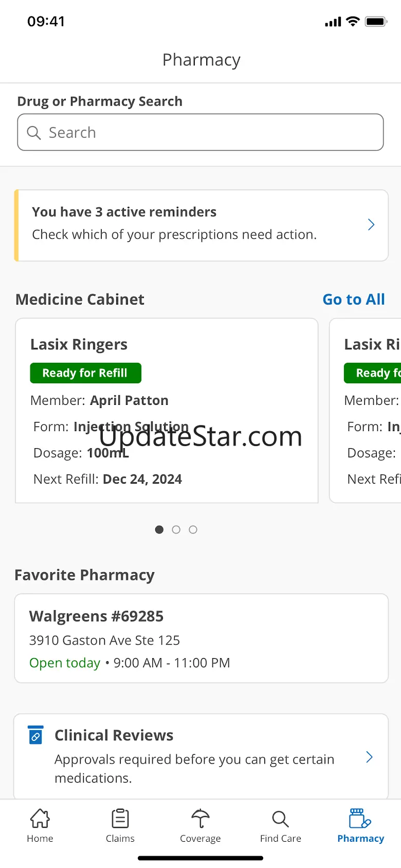Viewport: 401px width, 868px height.
Task: Tap the Pharmacy pill bottle icon
Action: (x=360, y=818)
